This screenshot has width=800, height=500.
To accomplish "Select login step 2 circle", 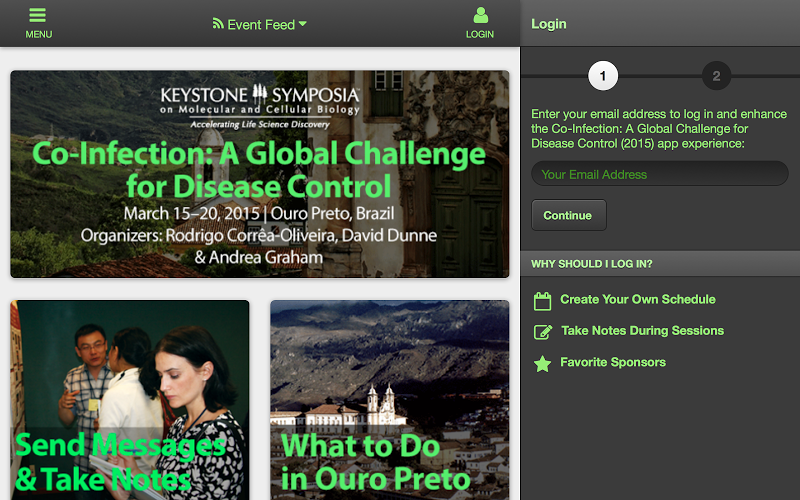I will click(x=716, y=76).
